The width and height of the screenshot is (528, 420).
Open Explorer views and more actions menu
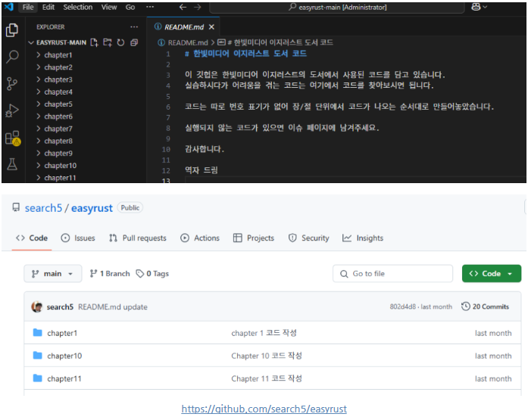click(134, 27)
